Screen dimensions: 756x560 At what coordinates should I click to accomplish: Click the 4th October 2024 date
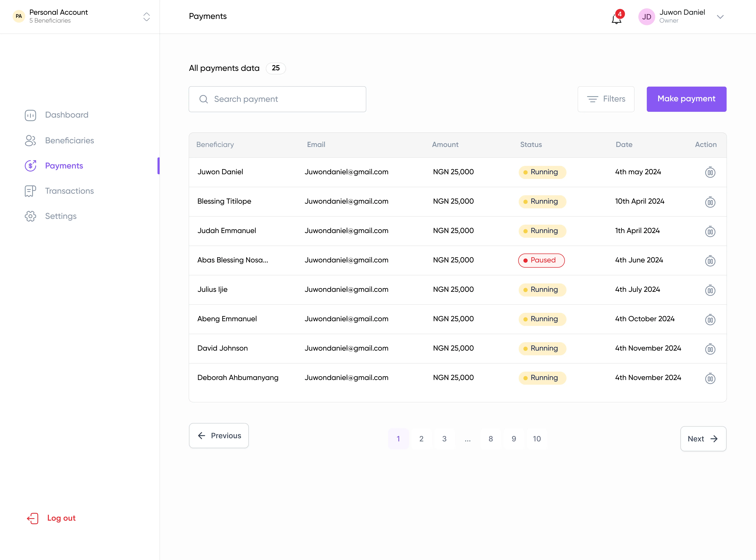[x=645, y=319]
